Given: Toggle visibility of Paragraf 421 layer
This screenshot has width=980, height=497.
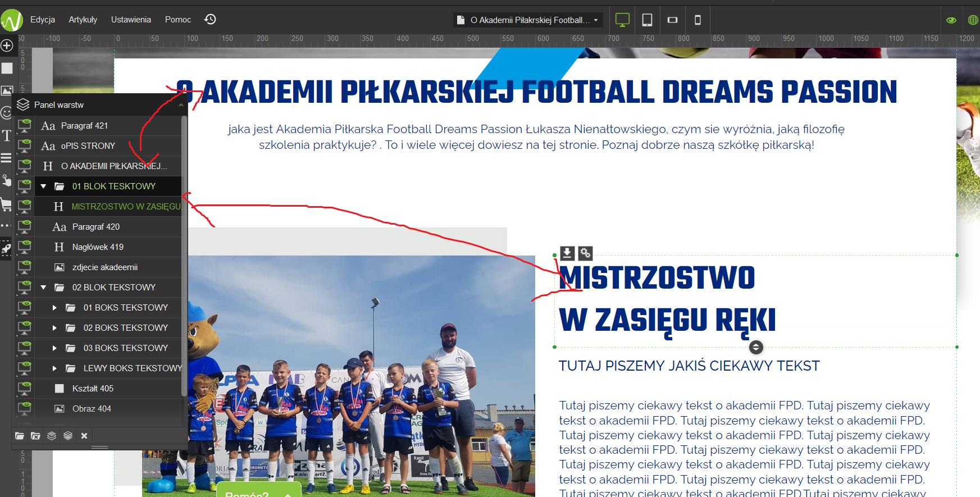Looking at the screenshot, I should [x=24, y=126].
